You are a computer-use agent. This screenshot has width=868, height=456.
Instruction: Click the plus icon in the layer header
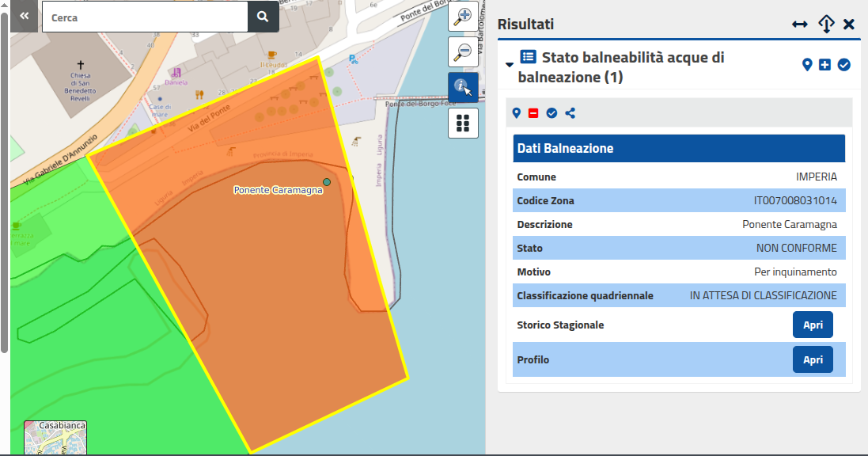(824, 65)
